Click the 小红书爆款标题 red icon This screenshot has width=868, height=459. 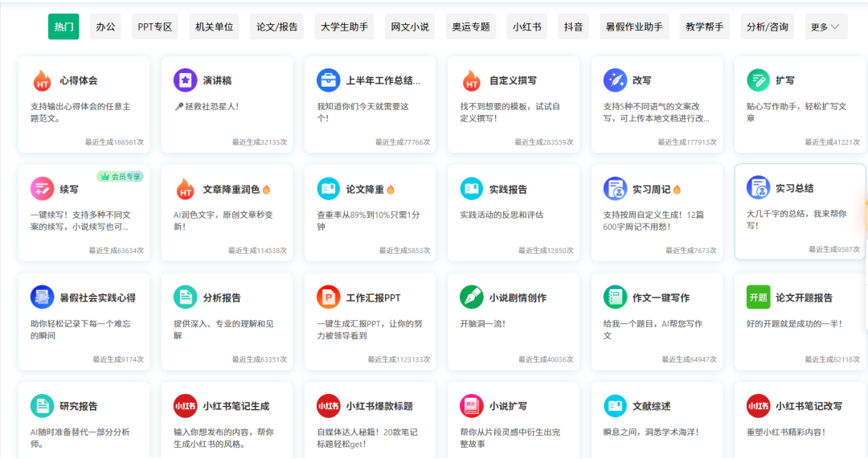pos(328,406)
